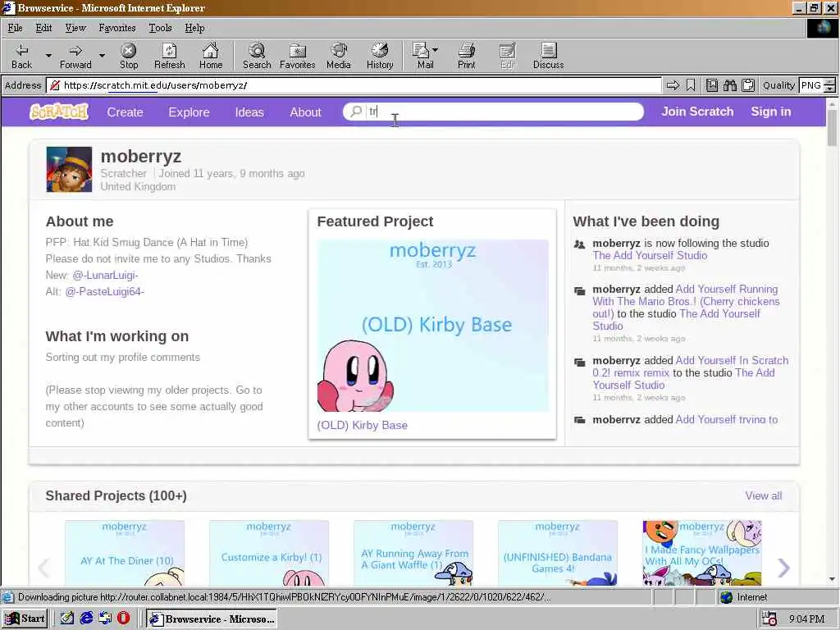Open the Forward button history dropdown arrow
840x630 pixels.
click(x=102, y=55)
